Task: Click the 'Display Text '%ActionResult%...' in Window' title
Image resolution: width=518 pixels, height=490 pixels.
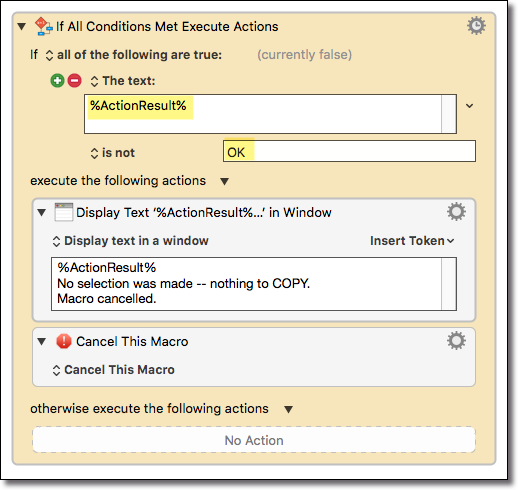Action: 204,212
